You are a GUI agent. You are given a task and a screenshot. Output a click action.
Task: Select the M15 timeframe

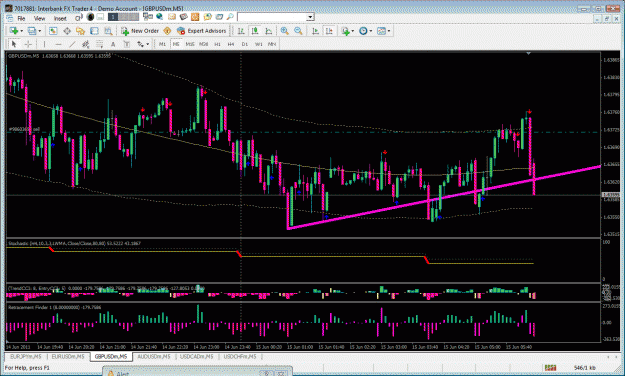coord(190,44)
